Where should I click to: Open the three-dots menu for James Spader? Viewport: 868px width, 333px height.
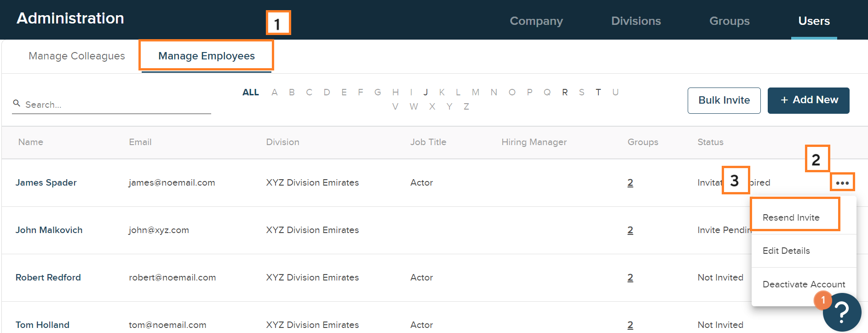coord(842,183)
